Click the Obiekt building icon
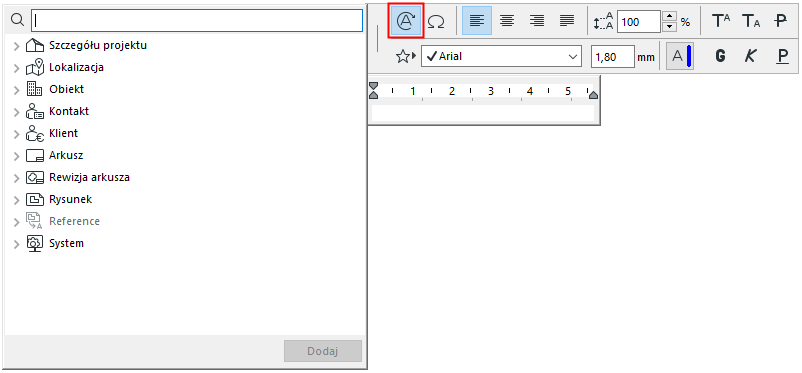The height and width of the screenshot is (373, 802). tap(34, 89)
